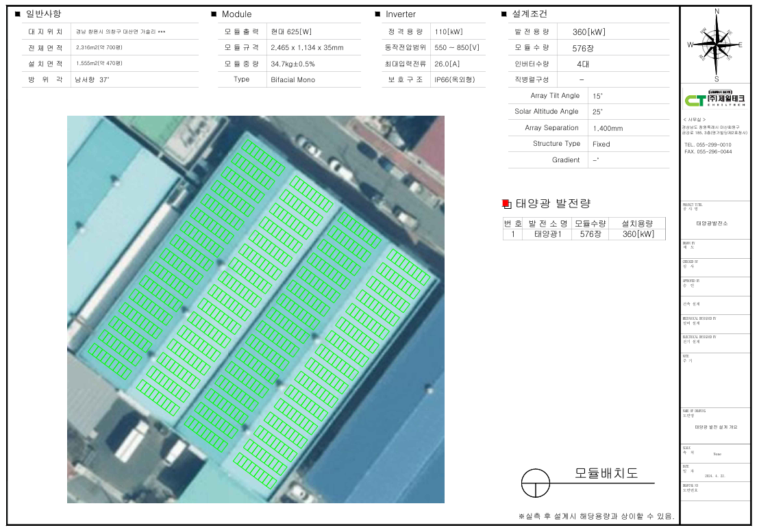Click the aerial photo with green module layout
Screen dimensions: 759x532
256,309
